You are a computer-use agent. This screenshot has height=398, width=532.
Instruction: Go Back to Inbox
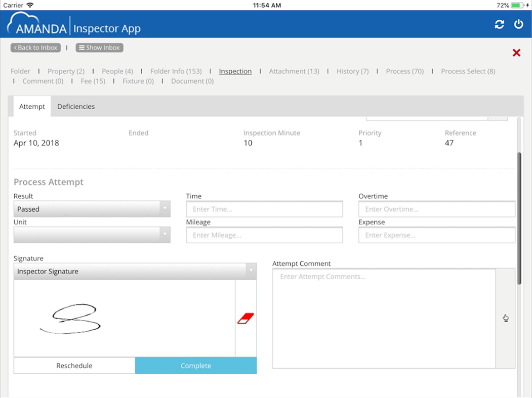coord(35,47)
